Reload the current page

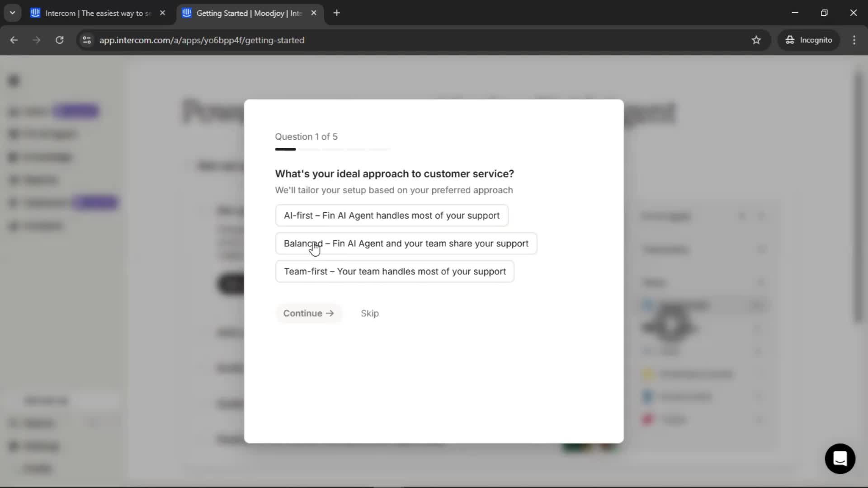(60, 40)
